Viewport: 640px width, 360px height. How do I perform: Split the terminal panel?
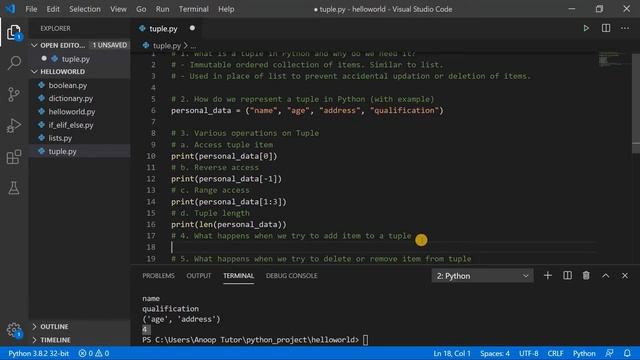567,276
